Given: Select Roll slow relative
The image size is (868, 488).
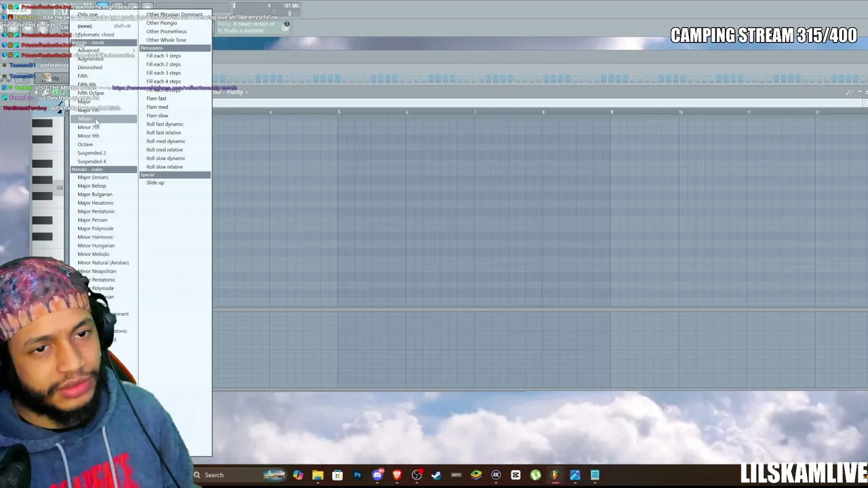Looking at the screenshot, I should click(x=175, y=167).
